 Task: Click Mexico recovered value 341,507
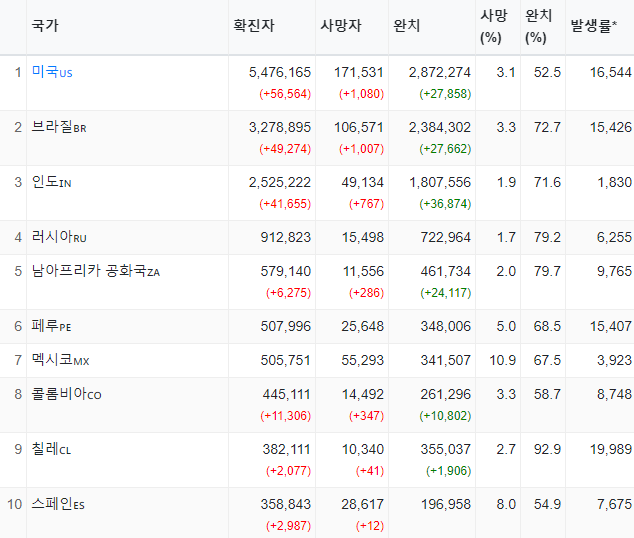pyautogui.click(x=446, y=360)
